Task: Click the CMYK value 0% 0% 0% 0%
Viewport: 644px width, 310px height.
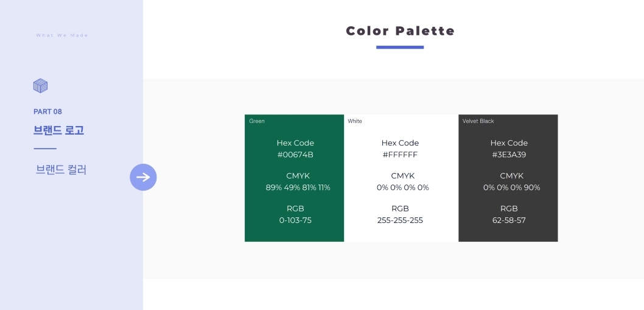Action: [x=402, y=188]
